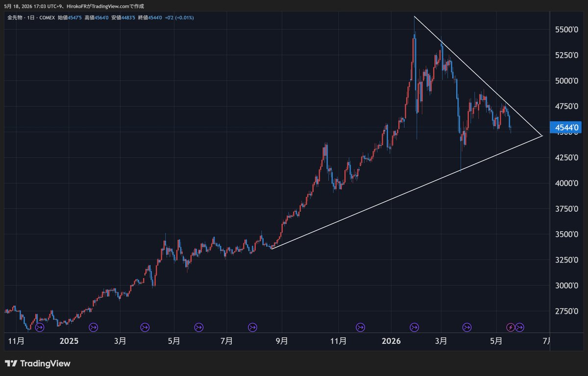Click the TradingView logo
Screen dimensions: 588x376
click(38, 363)
